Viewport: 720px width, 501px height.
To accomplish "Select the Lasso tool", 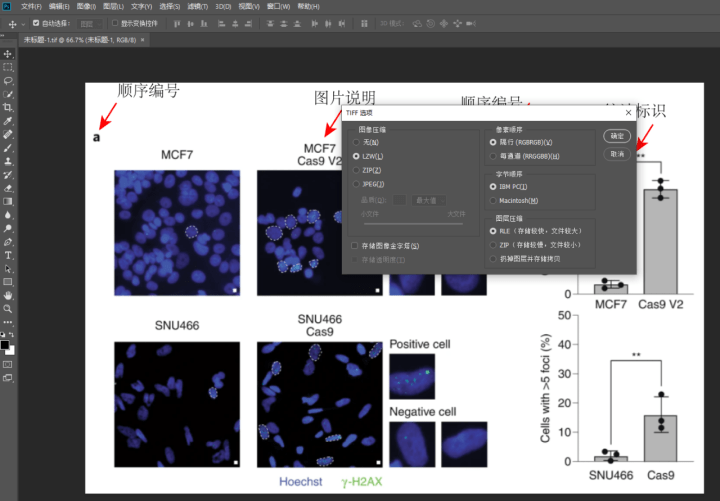I will (x=7, y=80).
